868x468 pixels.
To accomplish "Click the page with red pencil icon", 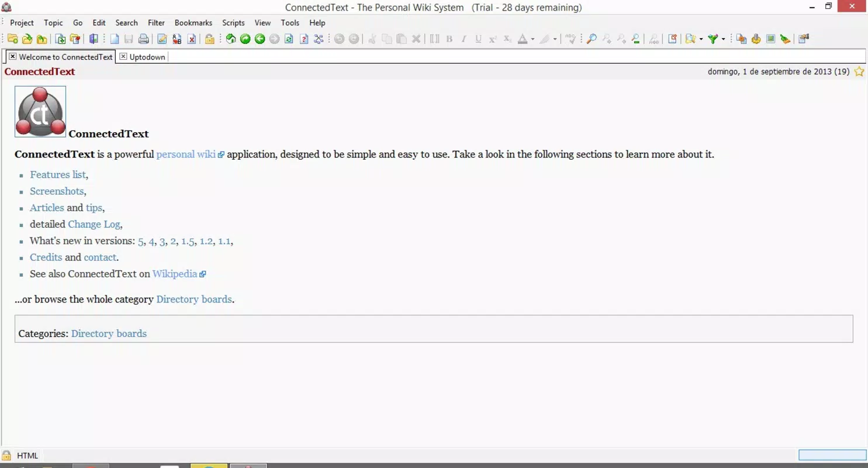I will [672, 39].
